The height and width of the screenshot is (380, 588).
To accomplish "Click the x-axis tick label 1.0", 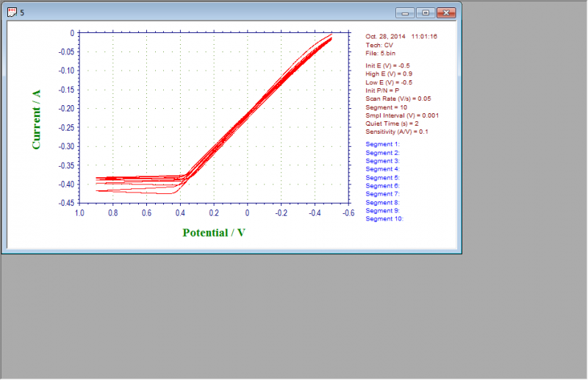I will point(79,213).
